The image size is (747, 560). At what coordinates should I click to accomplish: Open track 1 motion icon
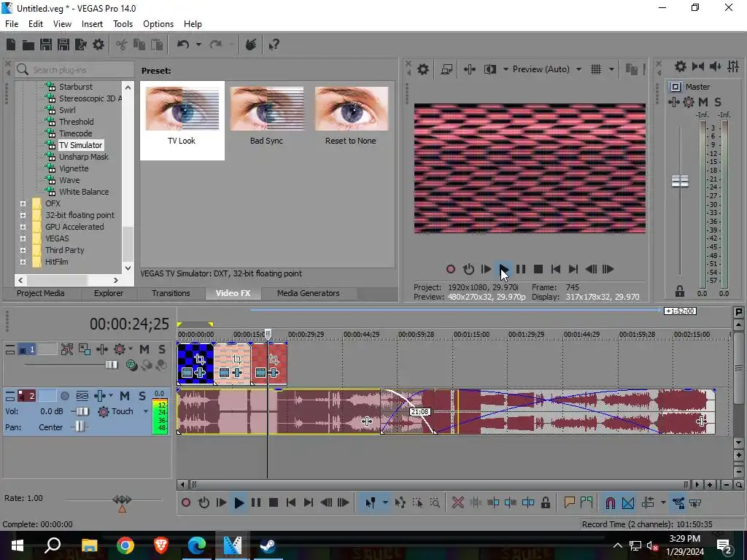(x=85, y=349)
